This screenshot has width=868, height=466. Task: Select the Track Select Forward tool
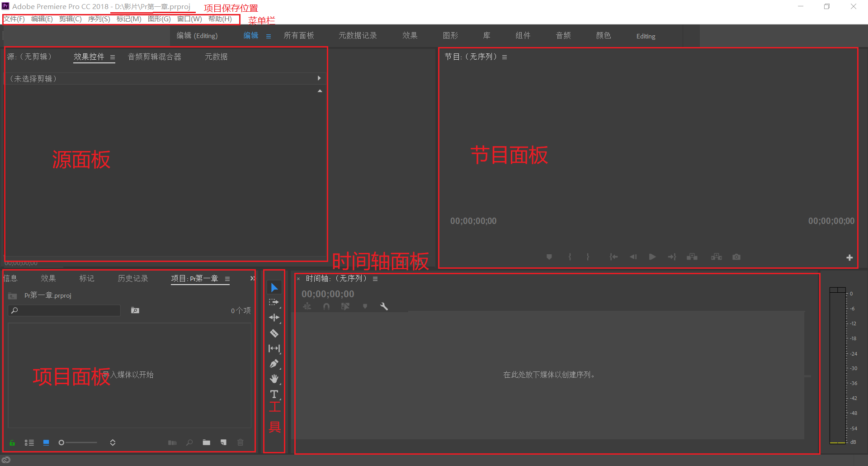[274, 302]
